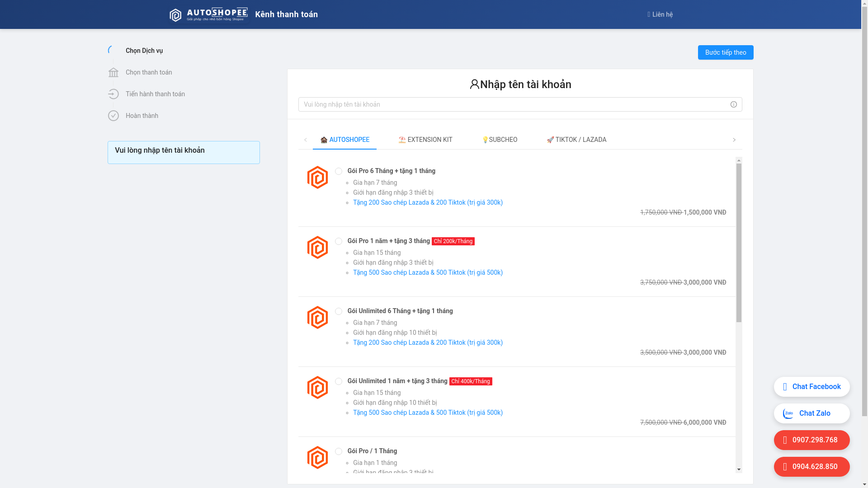
Task: Click the logo icon of Gói Unlimited 1 năm
Action: (x=317, y=387)
